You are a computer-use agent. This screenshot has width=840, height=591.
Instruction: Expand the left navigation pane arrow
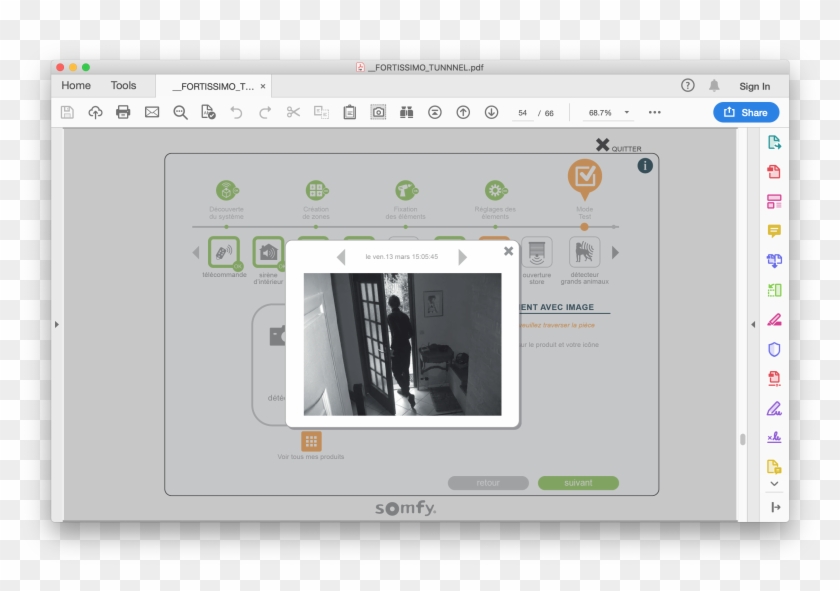[57, 324]
